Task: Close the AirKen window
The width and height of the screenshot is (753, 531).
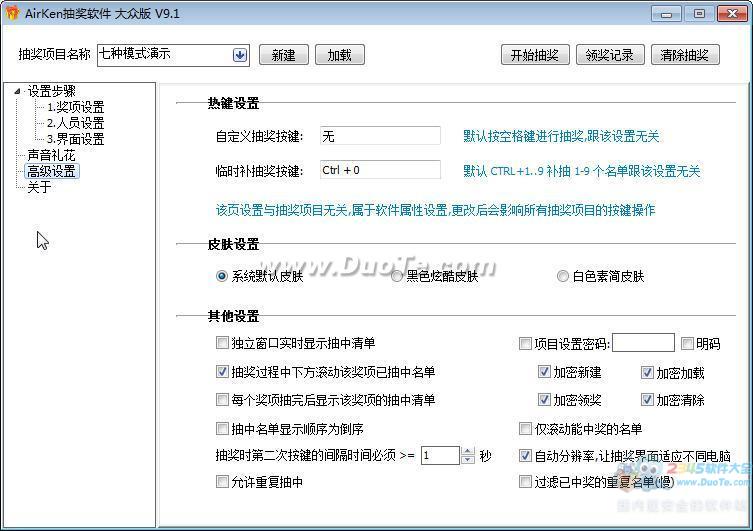Action: tap(732, 13)
